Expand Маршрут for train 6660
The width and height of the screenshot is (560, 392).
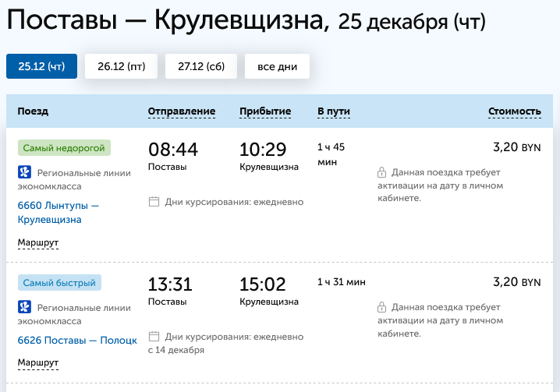37,242
